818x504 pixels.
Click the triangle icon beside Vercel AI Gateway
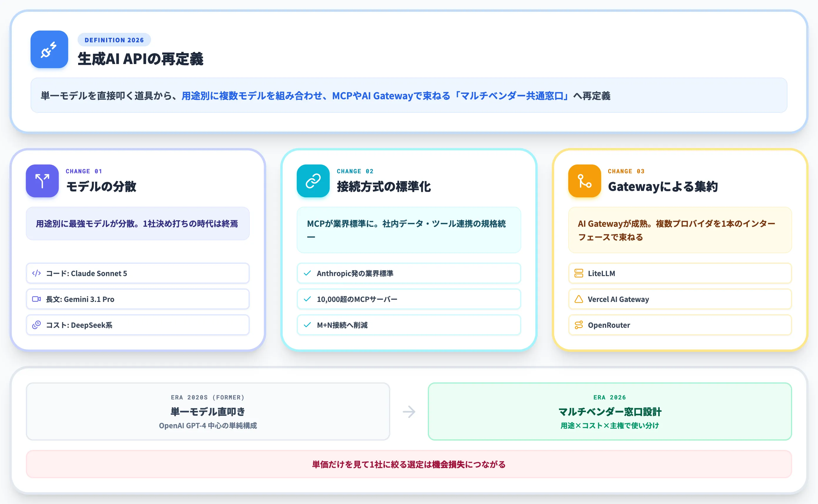click(579, 299)
